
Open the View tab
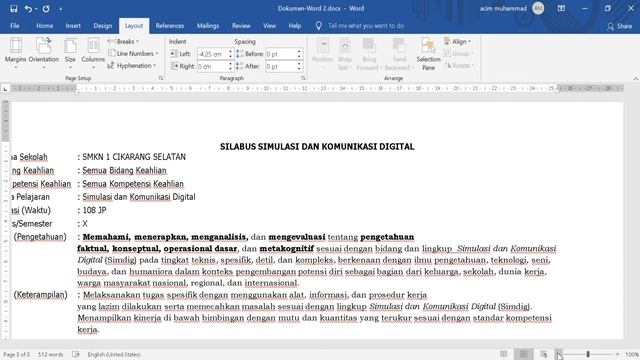pyautogui.click(x=269, y=26)
